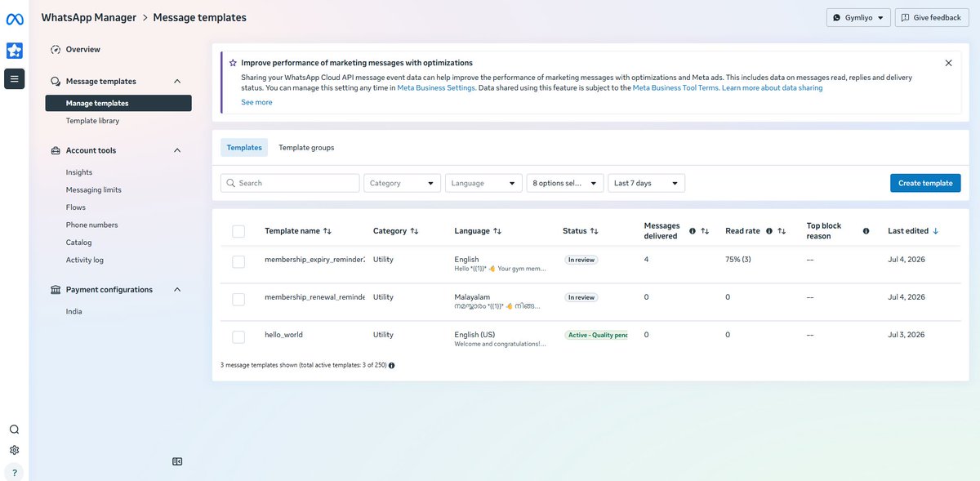
Task: Open Messaging limits in the sidebar
Action: [x=94, y=190]
